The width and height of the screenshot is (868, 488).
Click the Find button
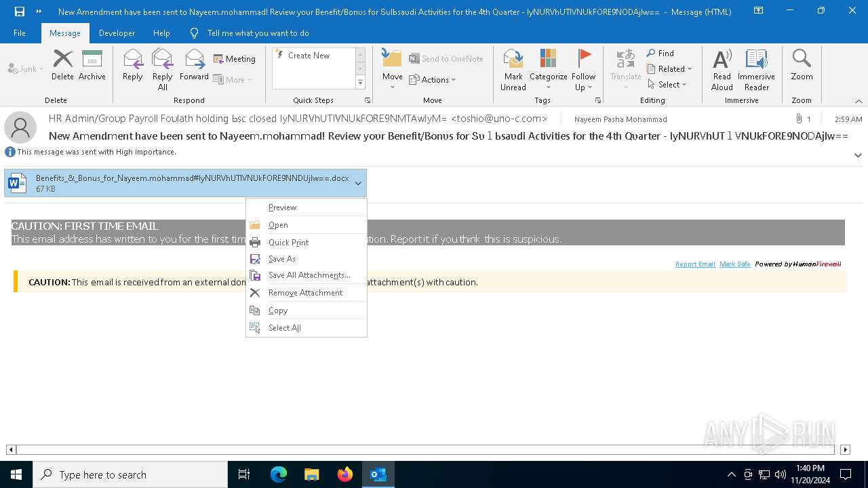pyautogui.click(x=660, y=54)
